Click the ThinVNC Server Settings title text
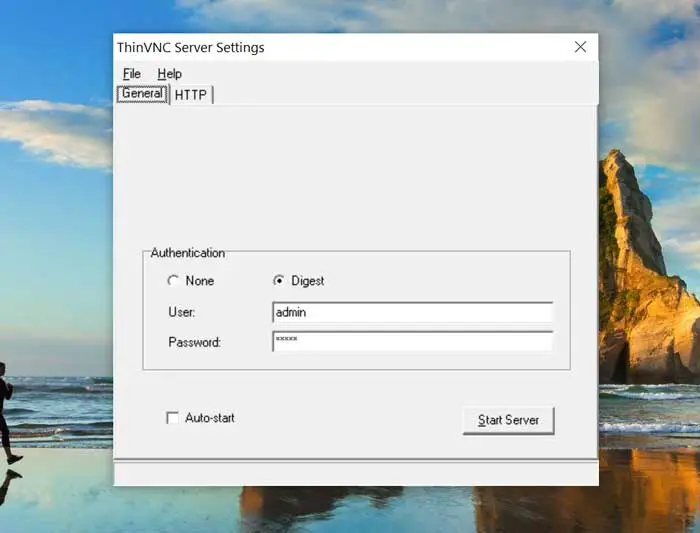 191,47
